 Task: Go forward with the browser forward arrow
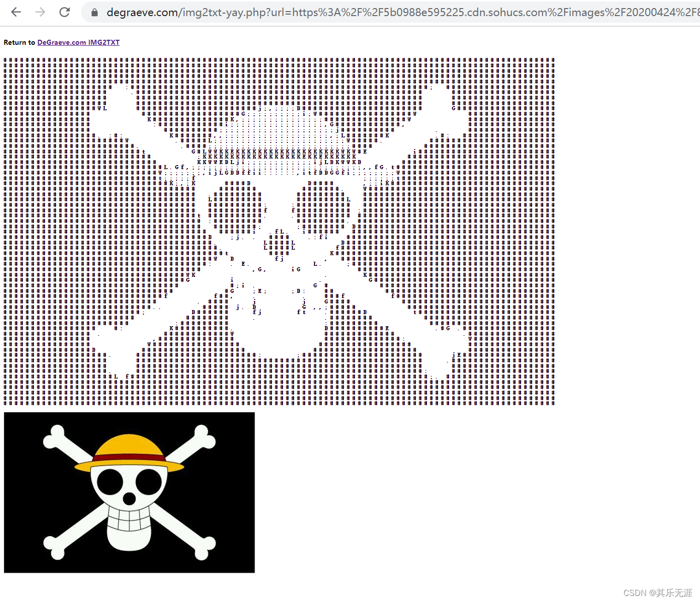click(40, 12)
